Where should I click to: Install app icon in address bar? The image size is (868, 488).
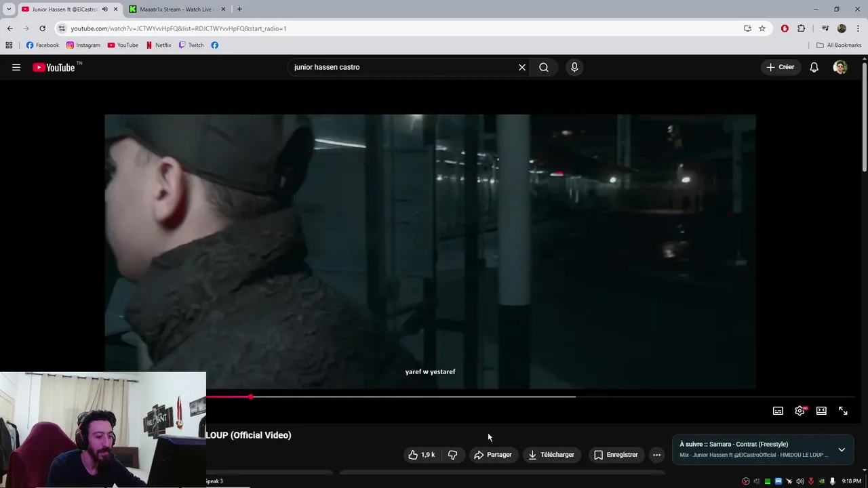click(747, 28)
